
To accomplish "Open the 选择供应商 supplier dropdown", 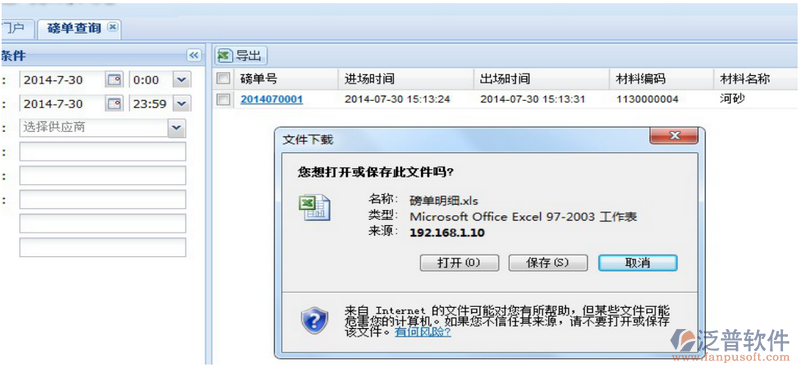I will point(177,128).
